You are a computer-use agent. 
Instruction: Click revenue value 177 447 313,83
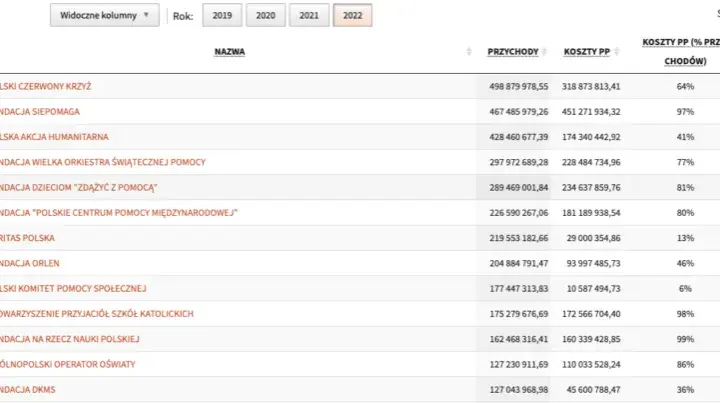[518, 288]
